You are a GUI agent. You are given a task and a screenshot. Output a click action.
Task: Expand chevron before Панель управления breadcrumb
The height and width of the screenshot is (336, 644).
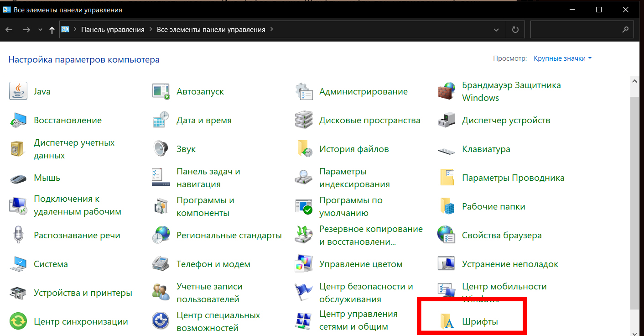pyautogui.click(x=75, y=29)
